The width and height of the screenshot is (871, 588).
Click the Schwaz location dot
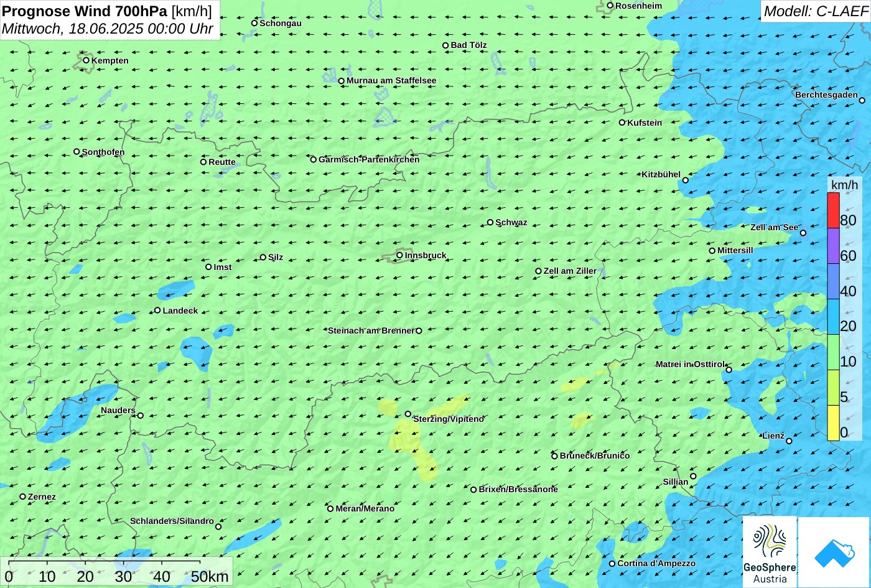pyautogui.click(x=490, y=222)
